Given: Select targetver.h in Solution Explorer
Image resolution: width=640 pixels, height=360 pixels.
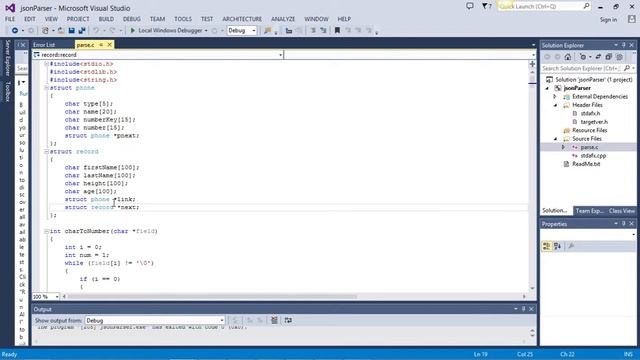Looking at the screenshot, I should coord(594,122).
